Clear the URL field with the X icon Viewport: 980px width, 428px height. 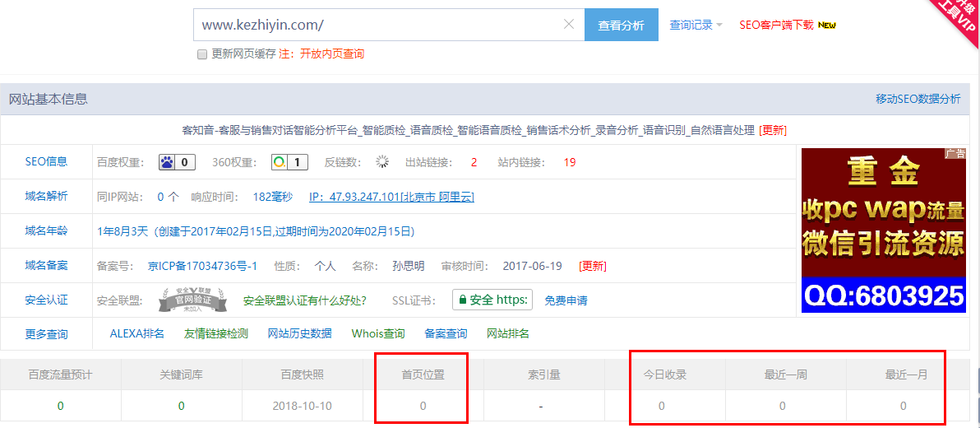click(x=569, y=25)
